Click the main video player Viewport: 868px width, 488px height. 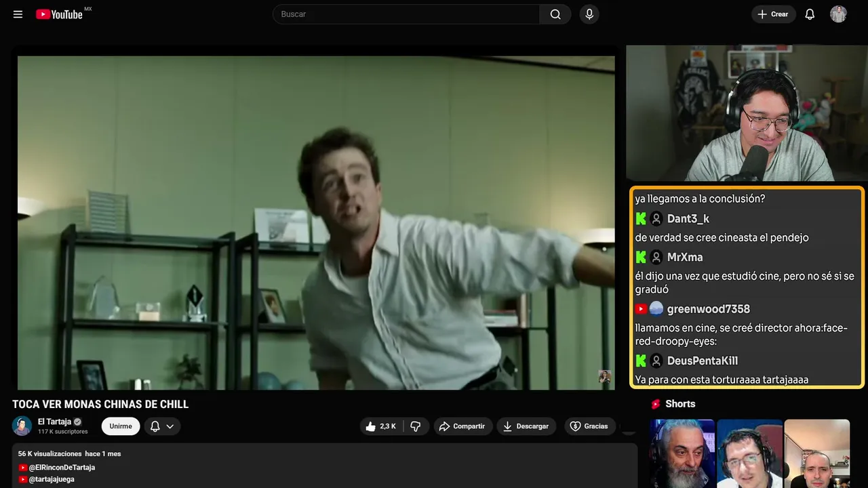click(x=316, y=223)
